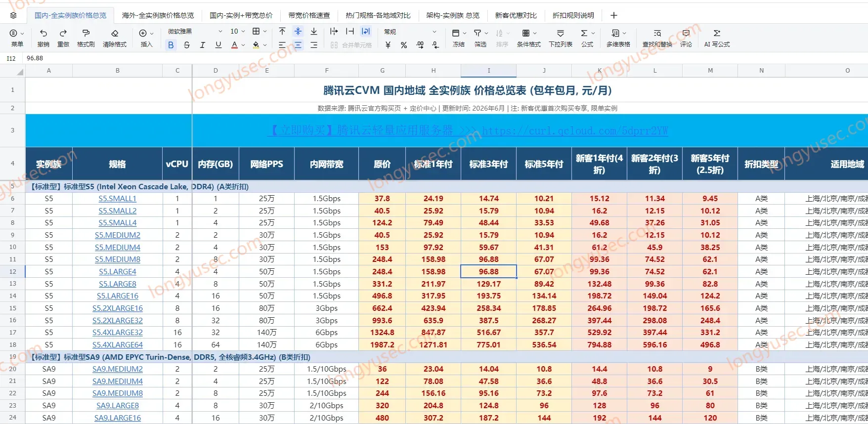Viewport: 868px width, 424px height.
Task: Apply the yellow fill color swatch
Action: pyautogui.click(x=256, y=45)
